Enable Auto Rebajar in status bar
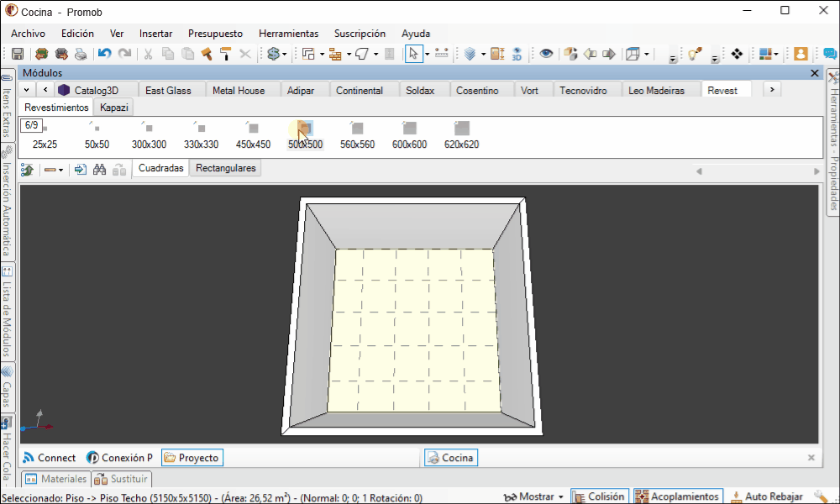840x504 pixels. (767, 496)
